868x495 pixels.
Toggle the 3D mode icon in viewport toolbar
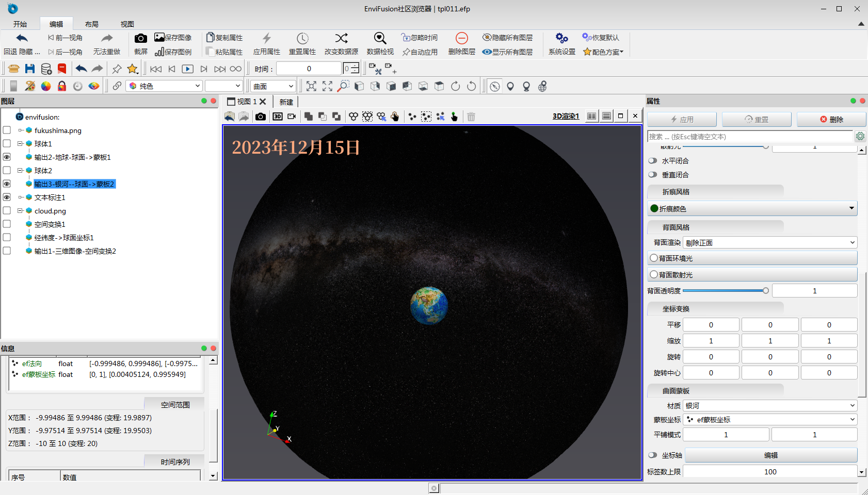pos(278,117)
